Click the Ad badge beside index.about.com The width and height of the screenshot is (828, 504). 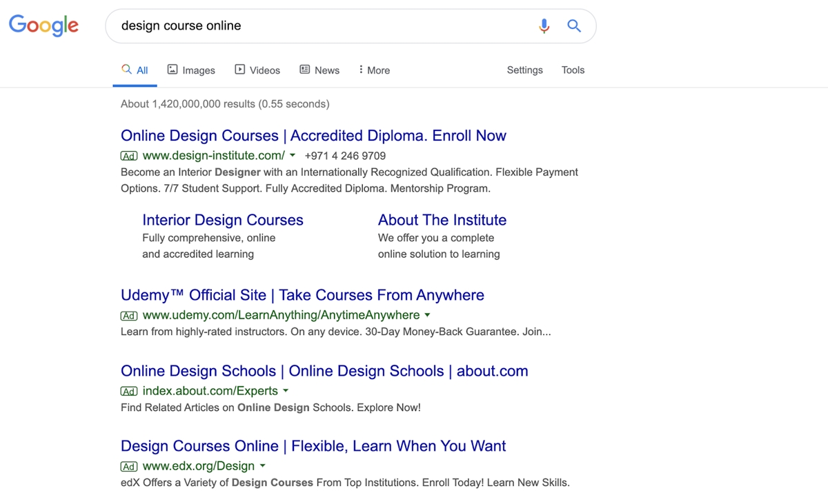(129, 392)
